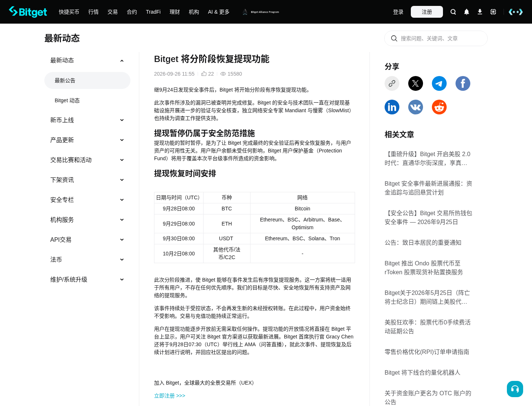Open the 行情 menu

pos(93,12)
